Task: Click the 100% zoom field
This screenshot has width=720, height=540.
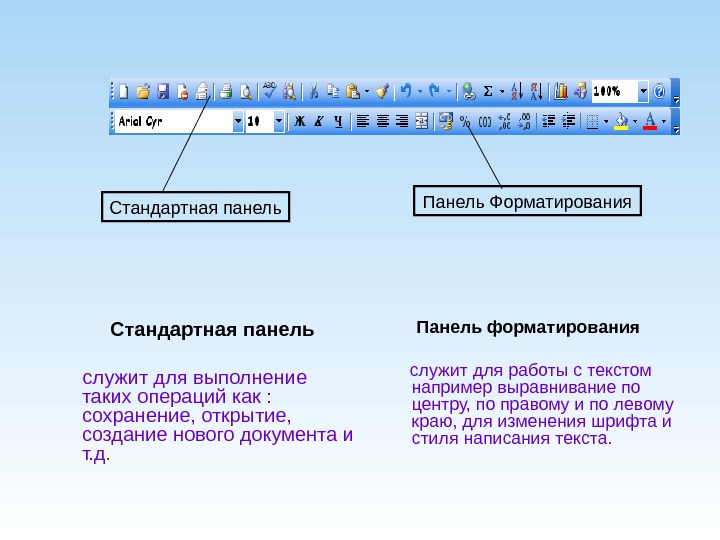Action: [x=614, y=91]
